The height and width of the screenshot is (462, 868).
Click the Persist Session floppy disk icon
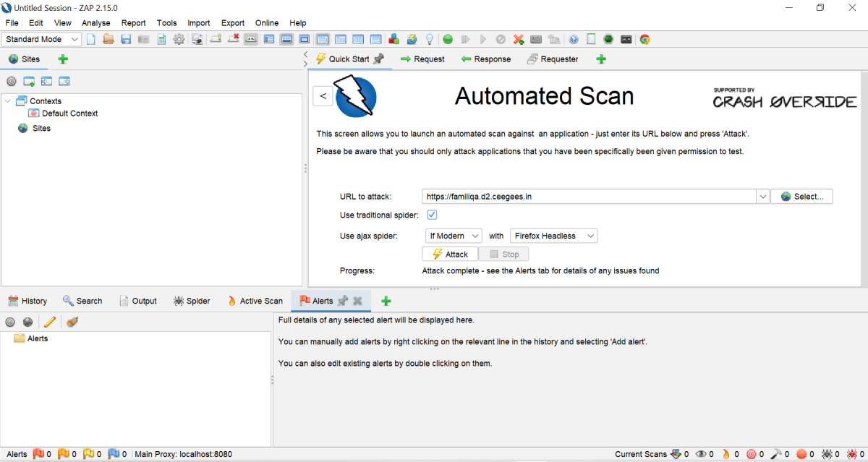[x=126, y=39]
